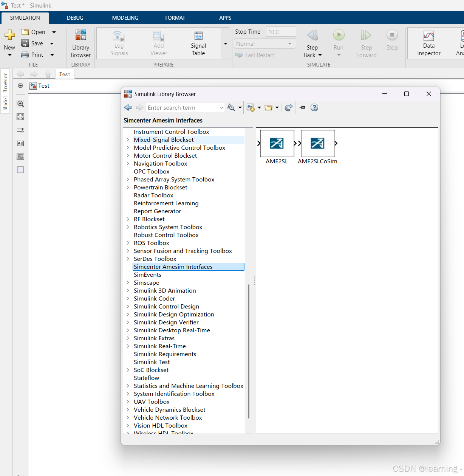This screenshot has height=476, width=464.
Task: Click the Signal Table icon
Action: click(x=198, y=36)
